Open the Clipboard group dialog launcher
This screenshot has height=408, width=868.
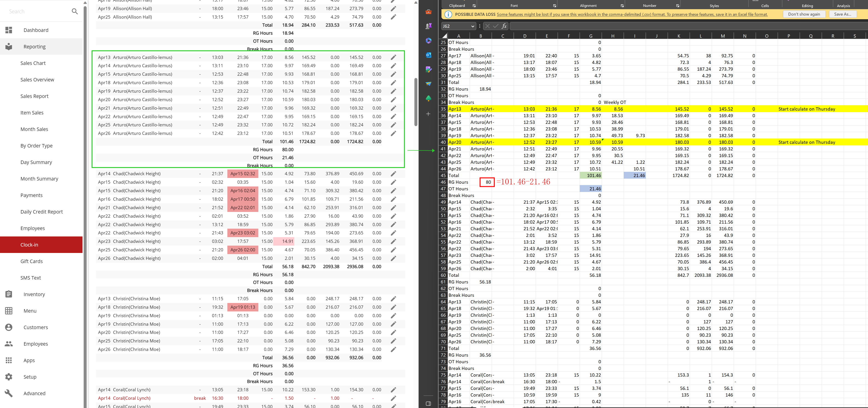474,6
